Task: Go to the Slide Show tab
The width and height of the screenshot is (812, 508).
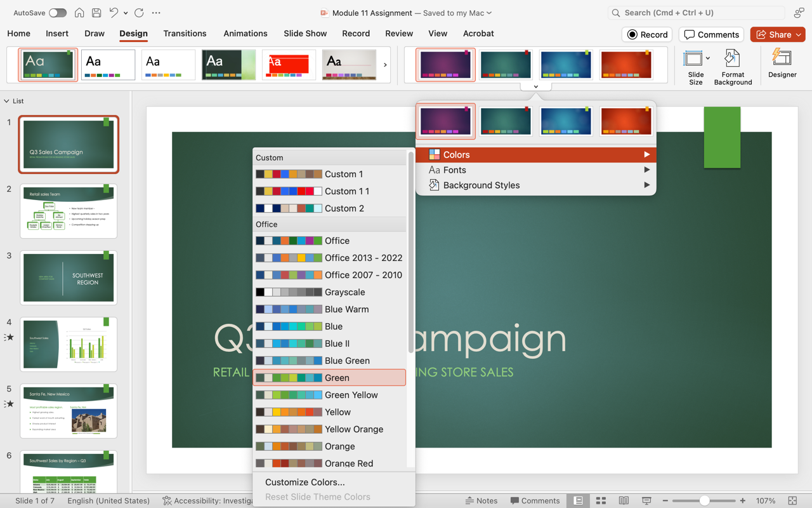Action: pos(305,34)
